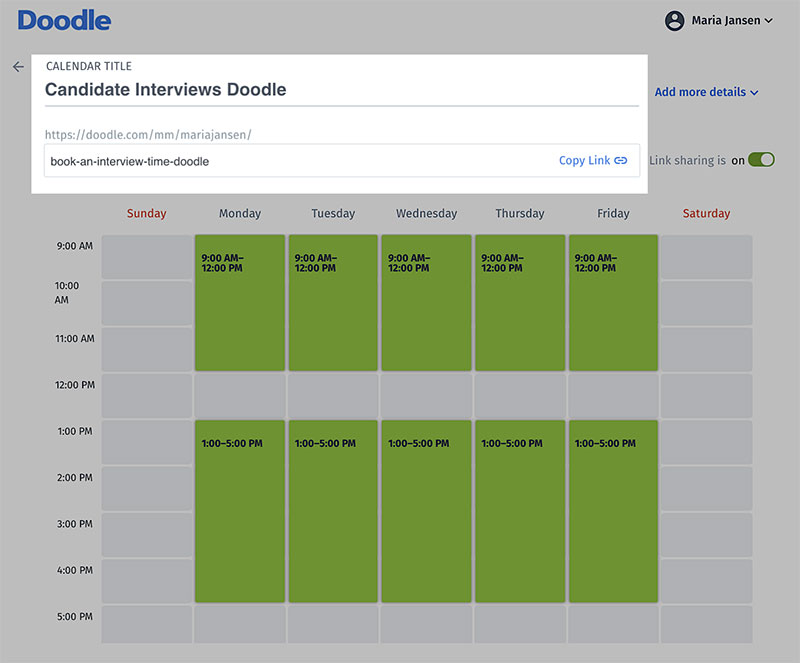Click the 9:00 AM time label

pyautogui.click(x=74, y=246)
